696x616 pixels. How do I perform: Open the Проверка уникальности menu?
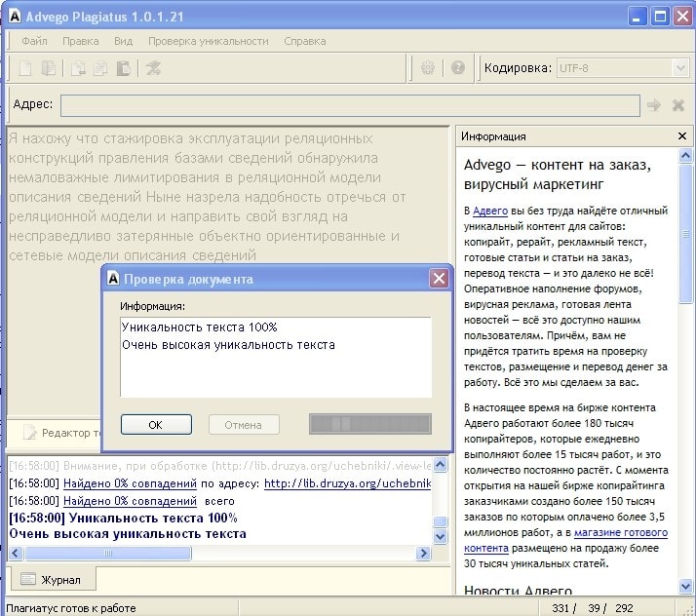coord(208,41)
